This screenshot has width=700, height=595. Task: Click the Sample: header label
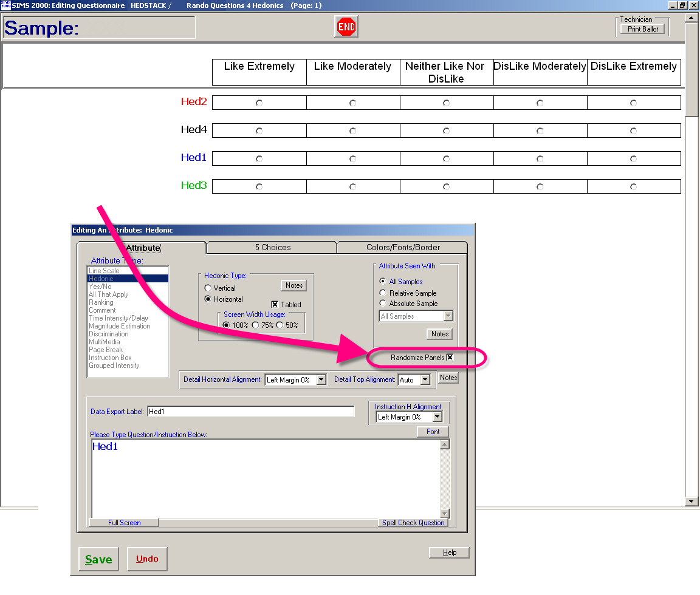pyautogui.click(x=41, y=28)
